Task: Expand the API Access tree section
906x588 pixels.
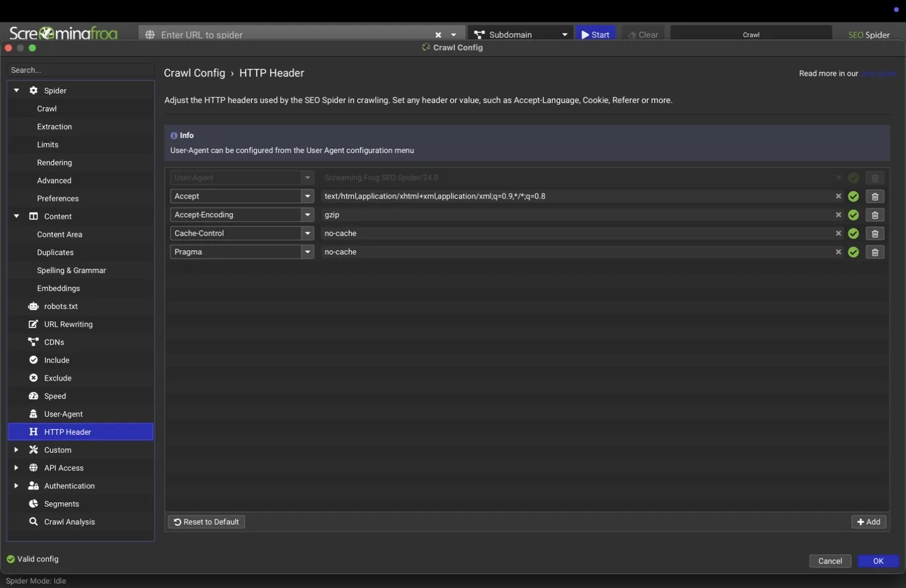Action: [x=17, y=467]
